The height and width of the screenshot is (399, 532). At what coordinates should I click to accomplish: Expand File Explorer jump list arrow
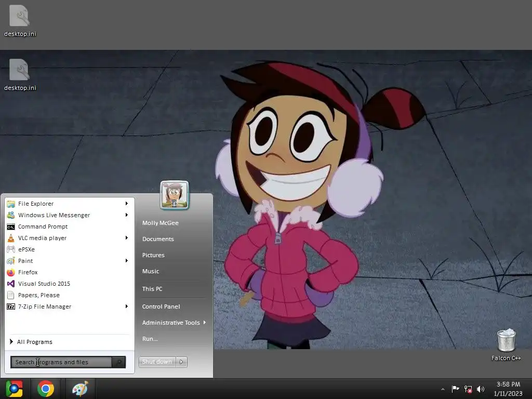[x=127, y=204]
